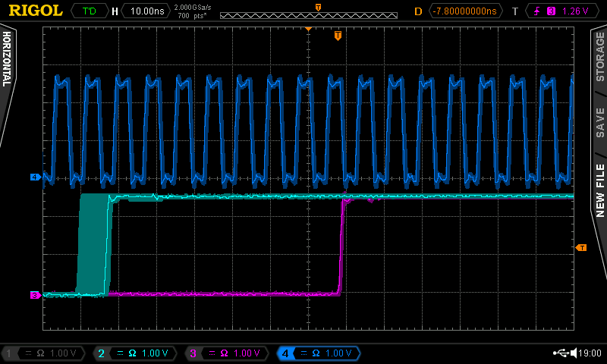
Task: Open the trigger level 1.26 V setting
Action: 574,11
